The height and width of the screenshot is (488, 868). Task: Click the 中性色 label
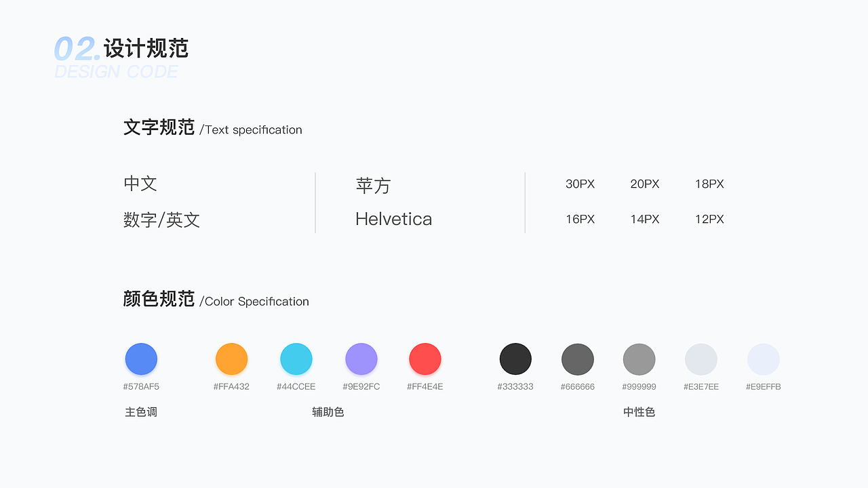coord(639,412)
